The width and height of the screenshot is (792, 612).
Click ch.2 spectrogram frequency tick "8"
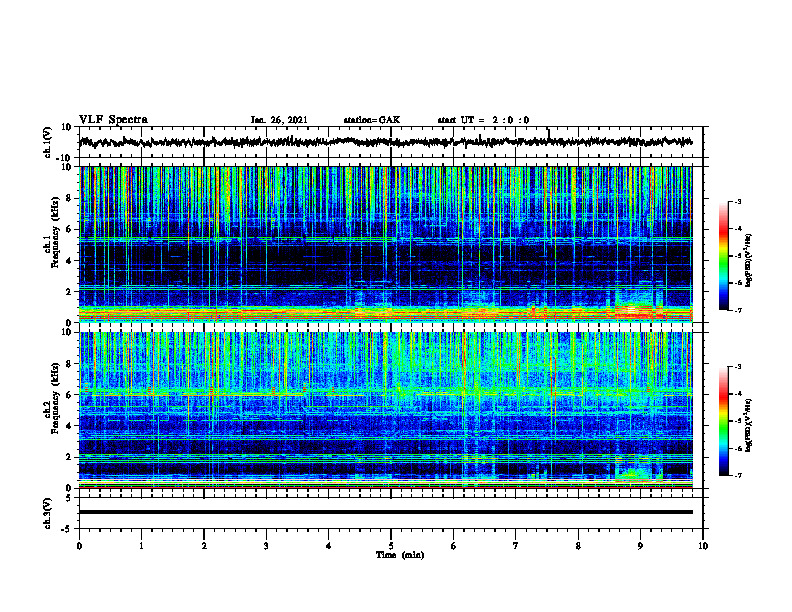(69, 364)
